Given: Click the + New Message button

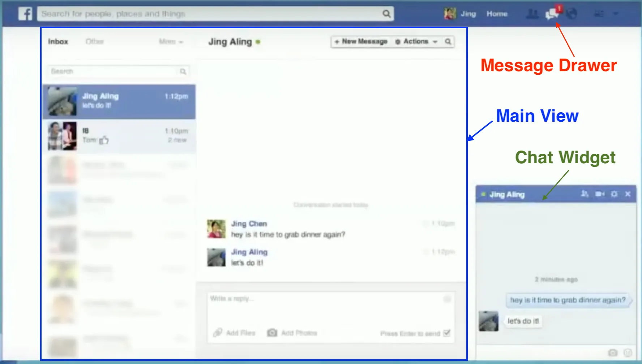Looking at the screenshot, I should point(361,42).
